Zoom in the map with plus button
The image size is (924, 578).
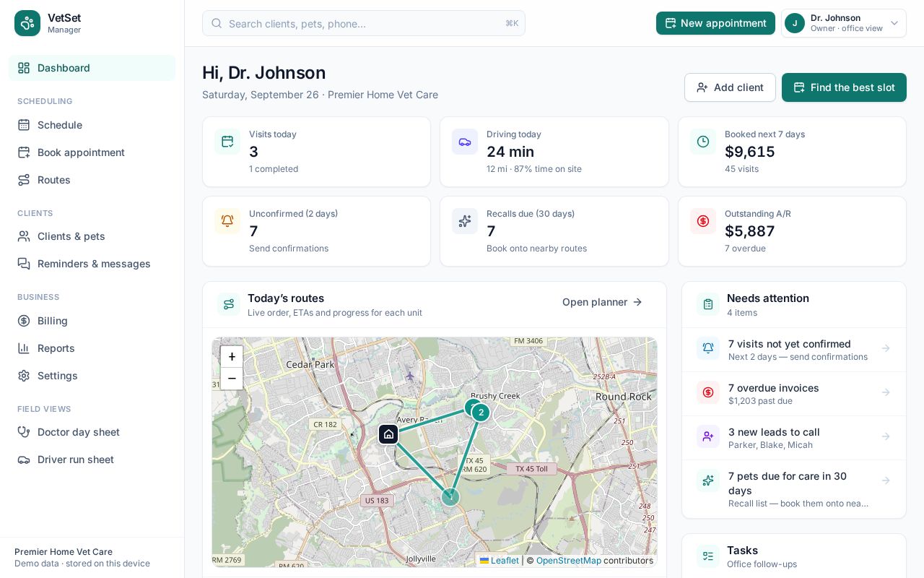[x=232, y=356]
